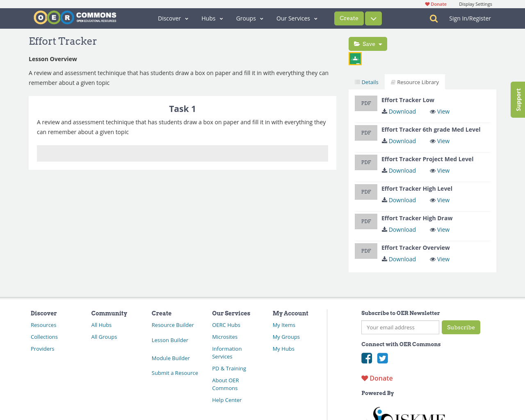Open OER Commons Twitter page

pyautogui.click(x=381, y=358)
